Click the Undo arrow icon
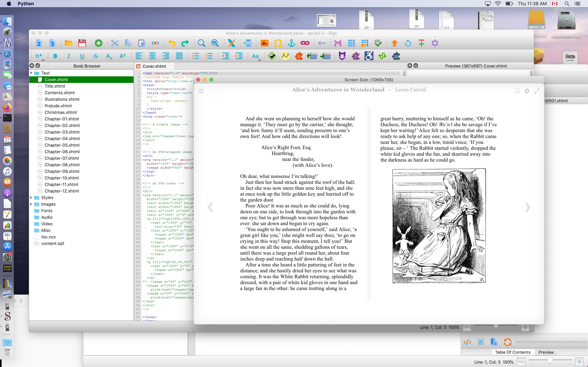 (172, 43)
